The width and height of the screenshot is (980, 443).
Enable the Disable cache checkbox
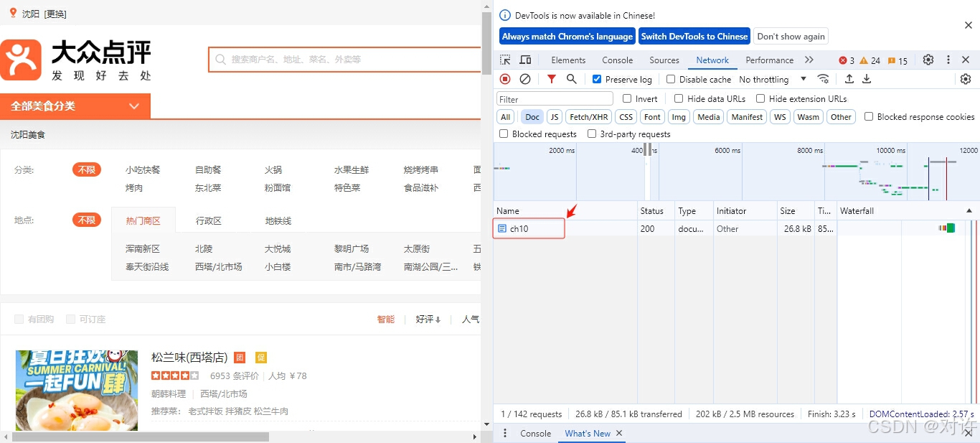click(671, 79)
